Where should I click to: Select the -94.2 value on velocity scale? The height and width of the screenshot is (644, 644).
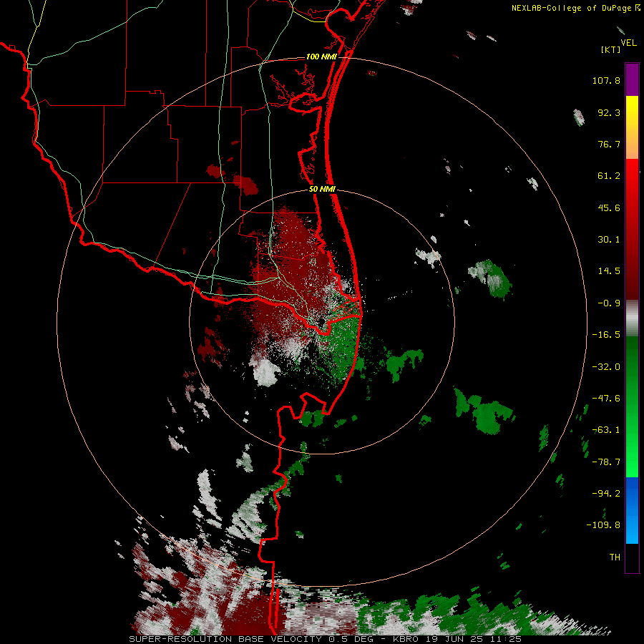coord(606,494)
